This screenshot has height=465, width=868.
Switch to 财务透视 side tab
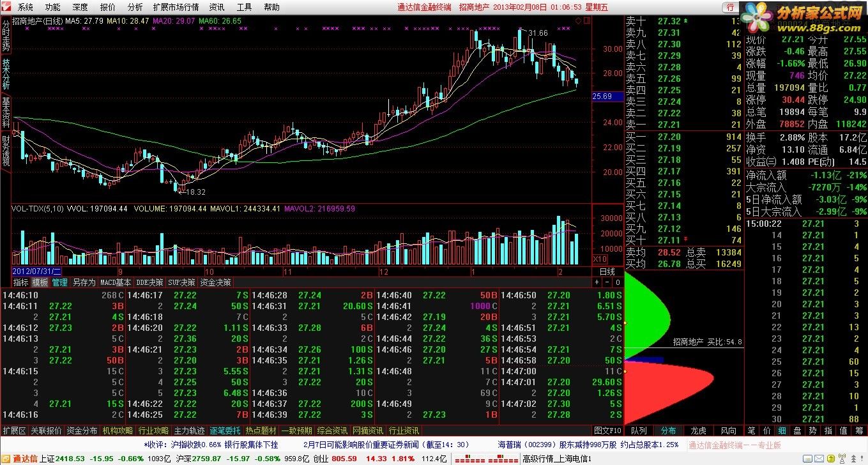click(x=6, y=151)
